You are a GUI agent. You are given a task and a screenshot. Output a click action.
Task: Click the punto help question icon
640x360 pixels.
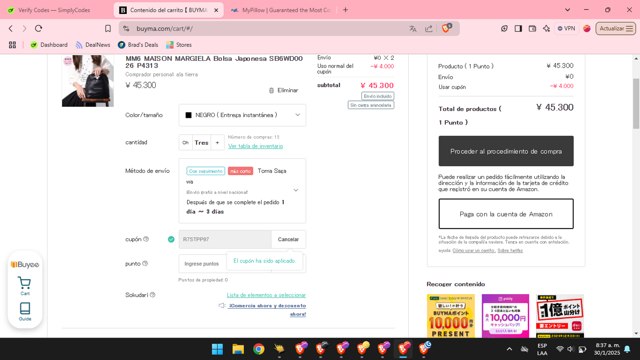click(145, 264)
